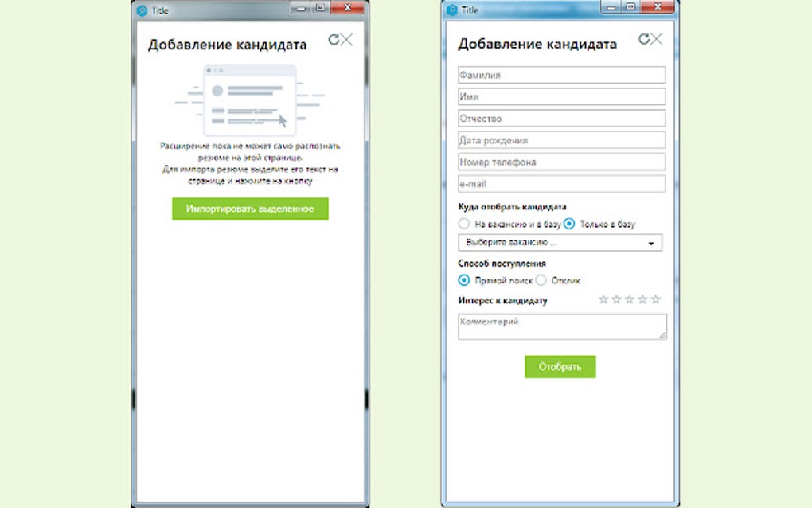Focus the Имя input field
Image resolution: width=812 pixels, height=508 pixels.
(x=562, y=97)
